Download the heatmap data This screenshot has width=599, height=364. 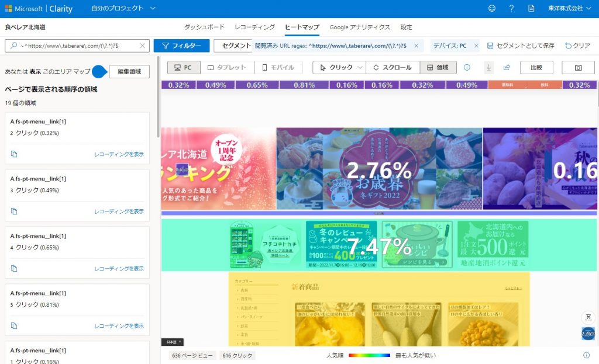pyautogui.click(x=488, y=68)
